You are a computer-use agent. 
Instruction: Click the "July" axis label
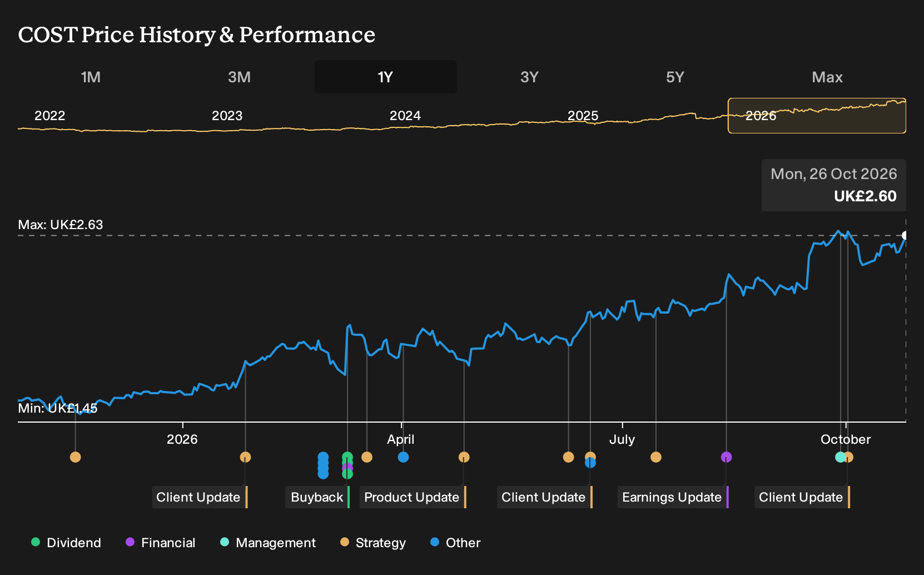(622, 439)
